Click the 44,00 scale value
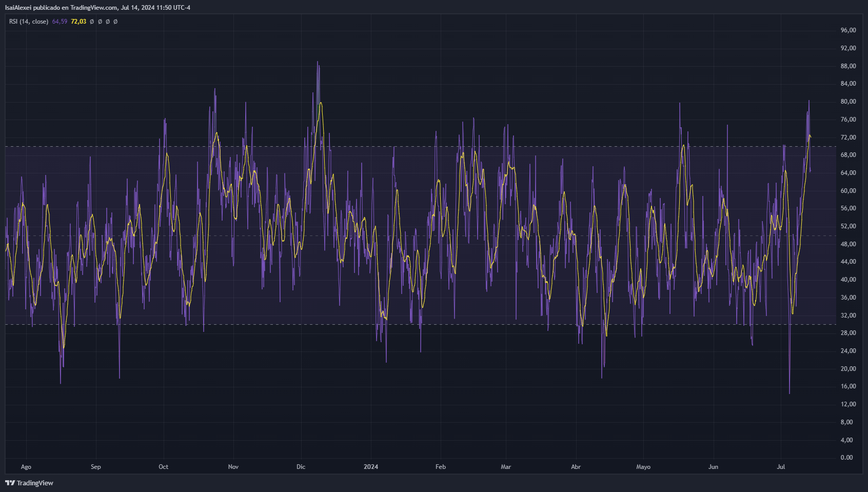 (x=849, y=262)
